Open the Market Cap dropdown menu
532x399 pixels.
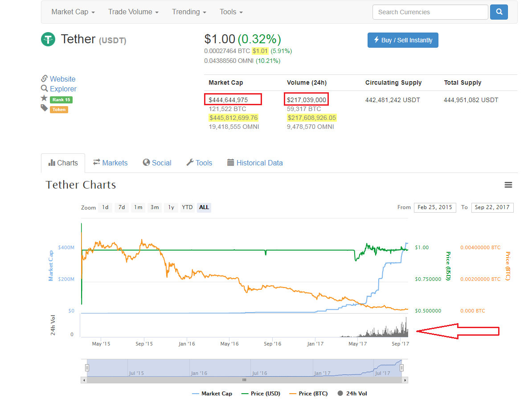[73, 12]
